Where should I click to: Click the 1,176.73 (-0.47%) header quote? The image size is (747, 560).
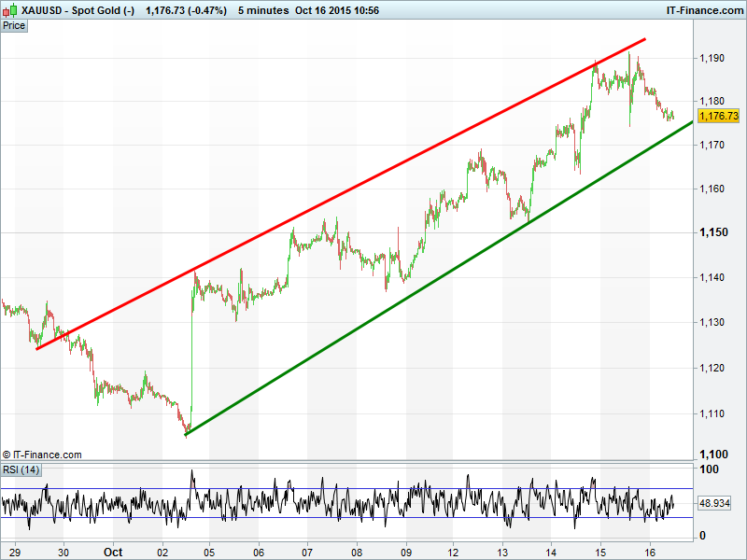(x=186, y=10)
